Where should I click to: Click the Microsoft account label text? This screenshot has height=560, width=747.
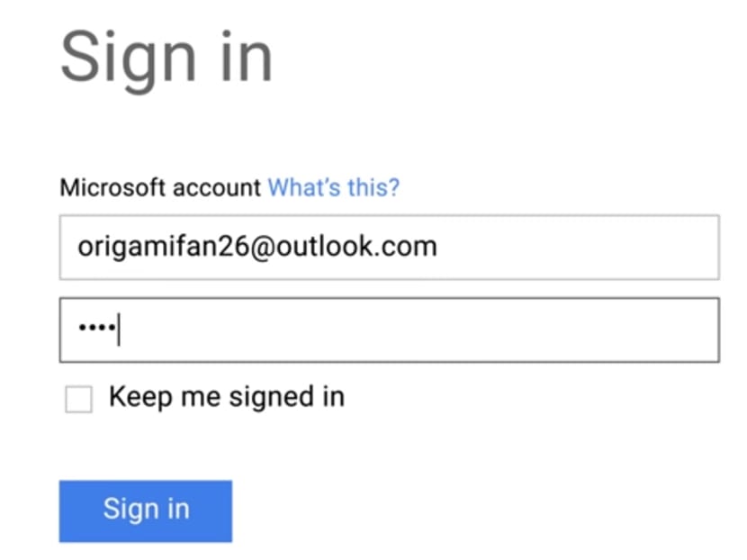pyautogui.click(x=161, y=188)
